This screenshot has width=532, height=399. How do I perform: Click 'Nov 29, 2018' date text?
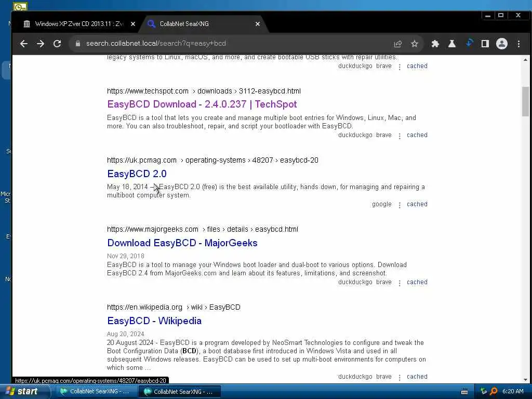click(126, 256)
